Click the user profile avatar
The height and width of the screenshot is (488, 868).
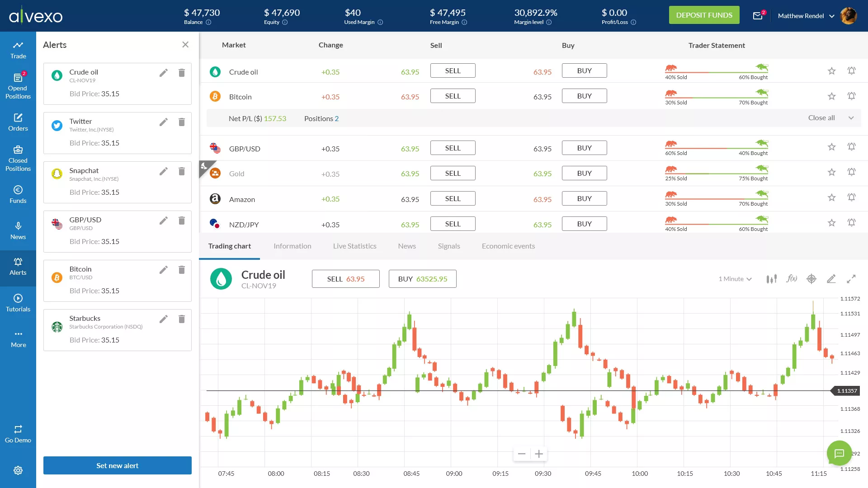point(849,16)
